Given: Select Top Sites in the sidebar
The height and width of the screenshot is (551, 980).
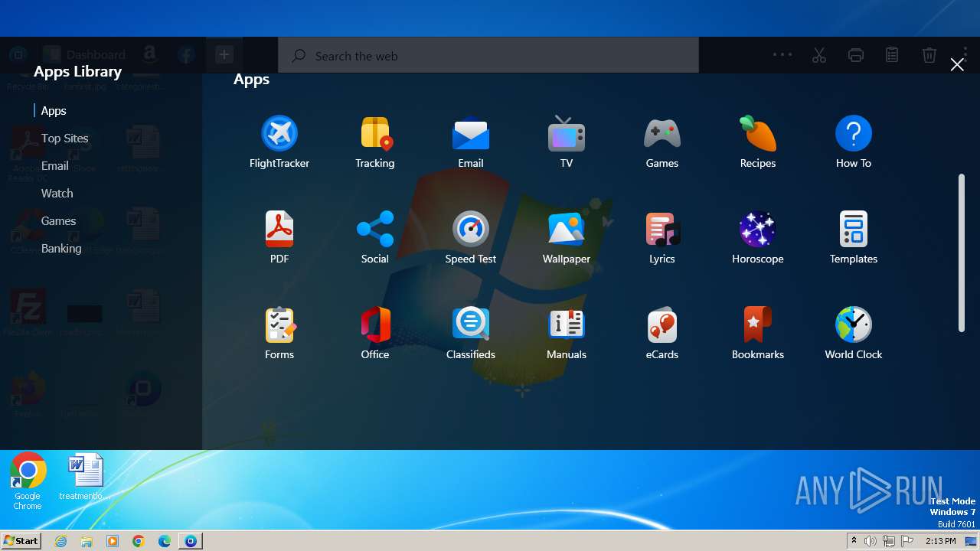Looking at the screenshot, I should [x=64, y=139].
